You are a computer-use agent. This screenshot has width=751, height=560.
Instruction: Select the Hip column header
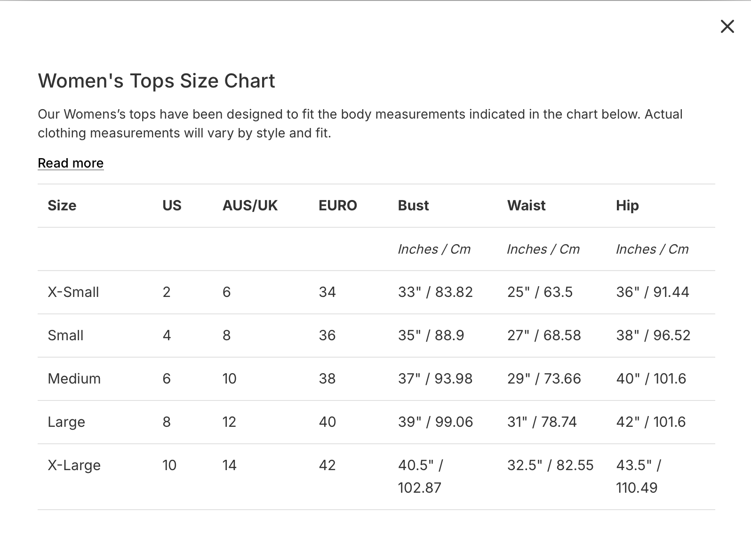click(627, 206)
